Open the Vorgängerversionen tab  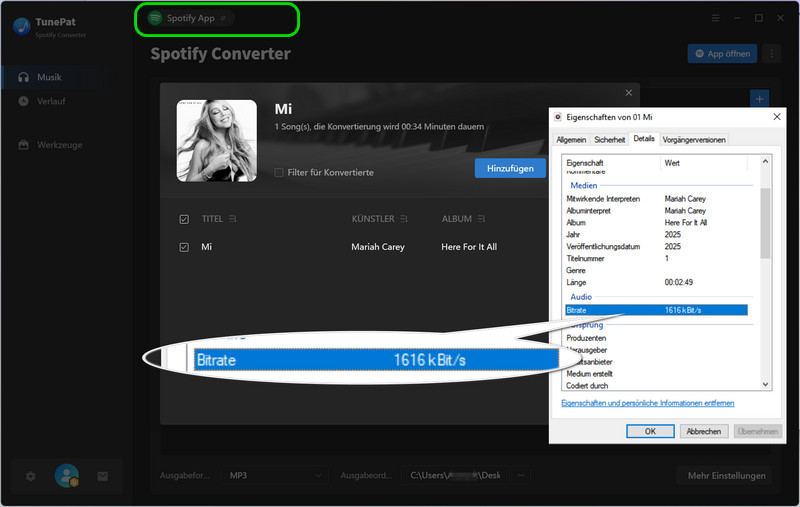coord(694,140)
